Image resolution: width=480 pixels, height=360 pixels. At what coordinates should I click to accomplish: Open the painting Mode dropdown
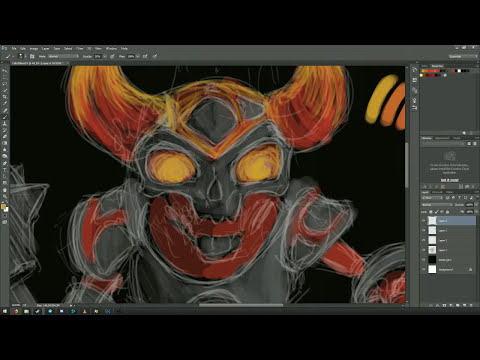coord(63,56)
